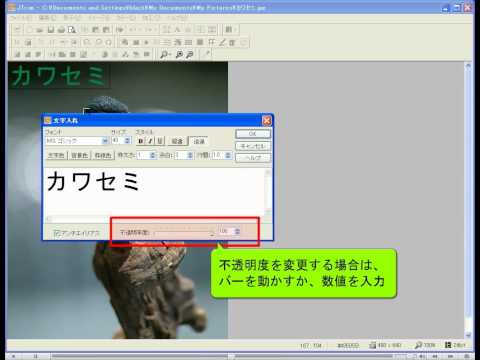Open the 編集 menu in the menu bar
The width and height of the screenshot is (480, 360).
[x=47, y=18]
